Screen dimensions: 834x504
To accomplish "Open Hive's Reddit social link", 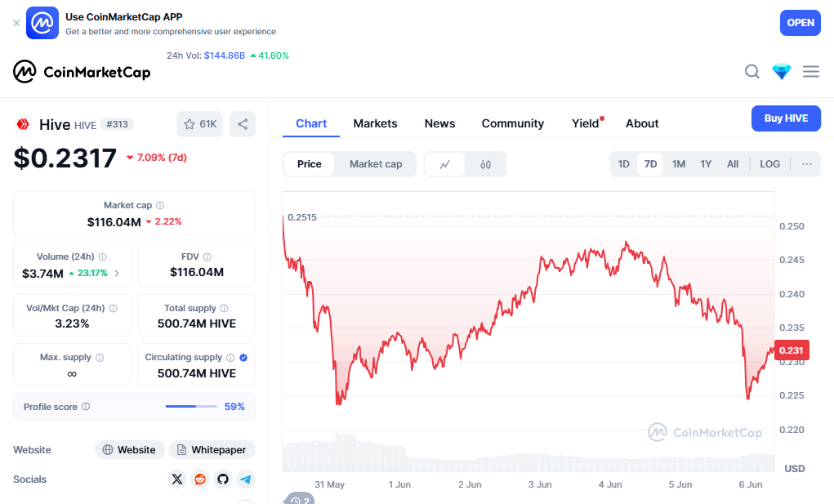I will click(200, 479).
